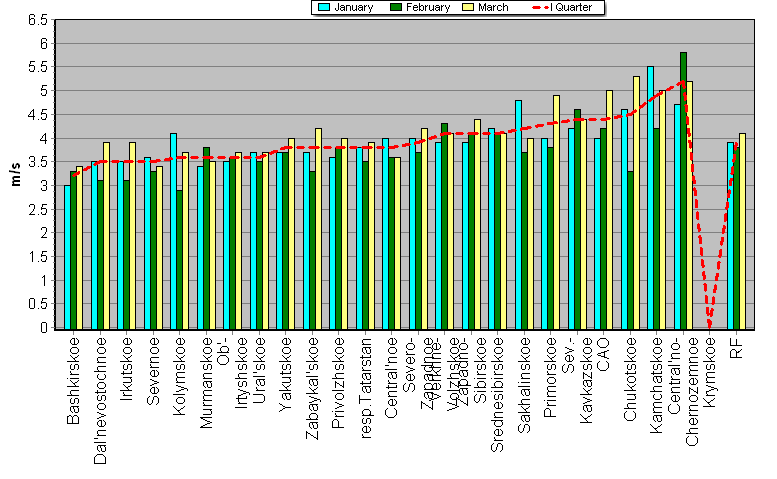Click the cyan January bar for Sakhalinskoe

point(518,215)
